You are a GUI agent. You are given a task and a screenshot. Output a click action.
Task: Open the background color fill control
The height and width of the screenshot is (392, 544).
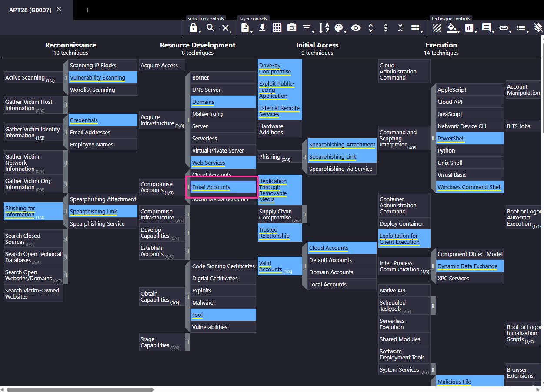(x=453, y=28)
